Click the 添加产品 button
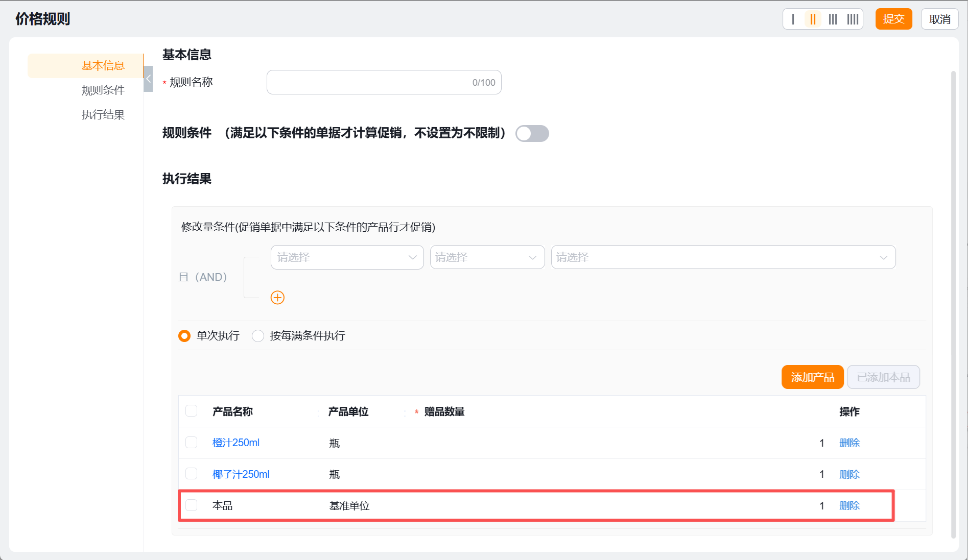968x560 pixels. (x=813, y=377)
